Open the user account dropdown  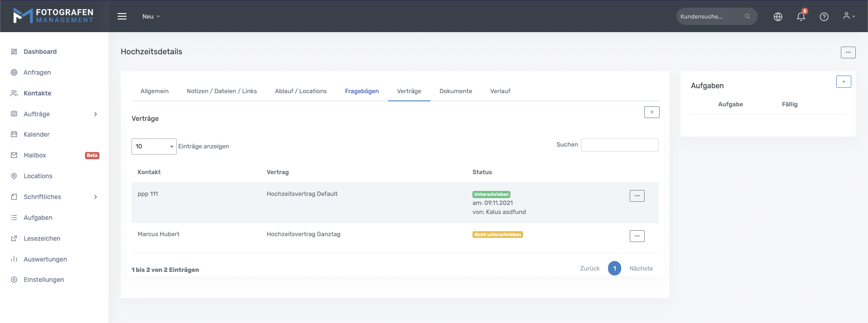[849, 16]
